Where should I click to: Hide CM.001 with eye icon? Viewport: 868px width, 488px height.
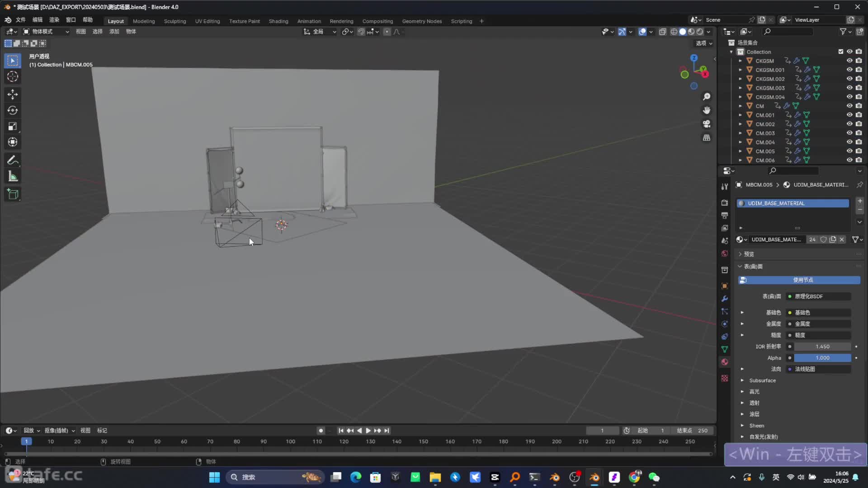tap(849, 115)
